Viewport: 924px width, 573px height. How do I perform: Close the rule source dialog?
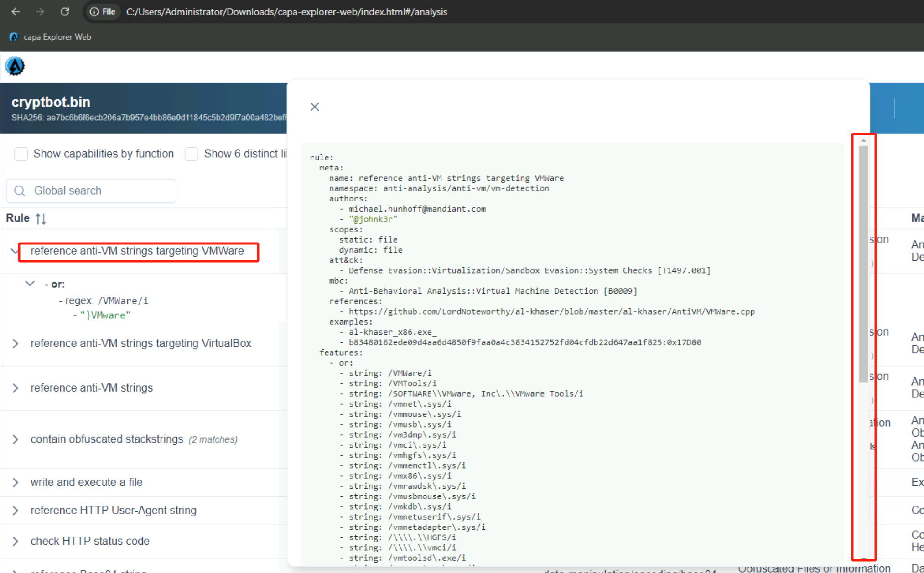pyautogui.click(x=315, y=107)
